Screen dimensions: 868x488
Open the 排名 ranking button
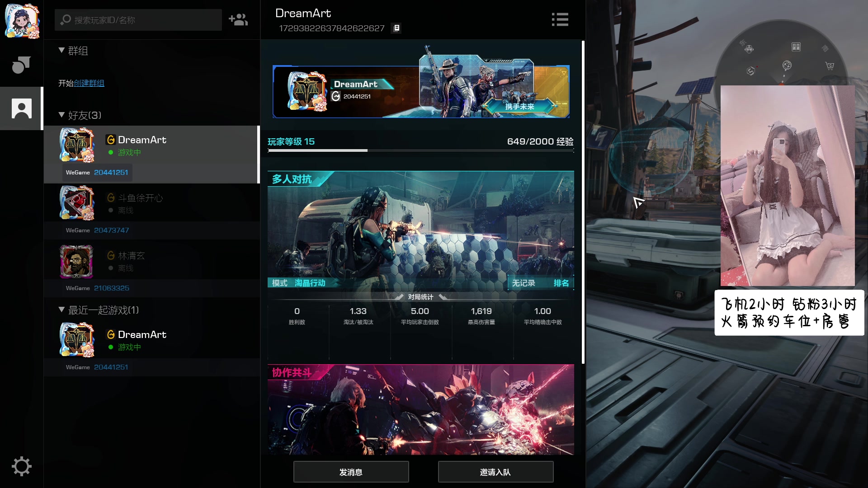coord(561,283)
